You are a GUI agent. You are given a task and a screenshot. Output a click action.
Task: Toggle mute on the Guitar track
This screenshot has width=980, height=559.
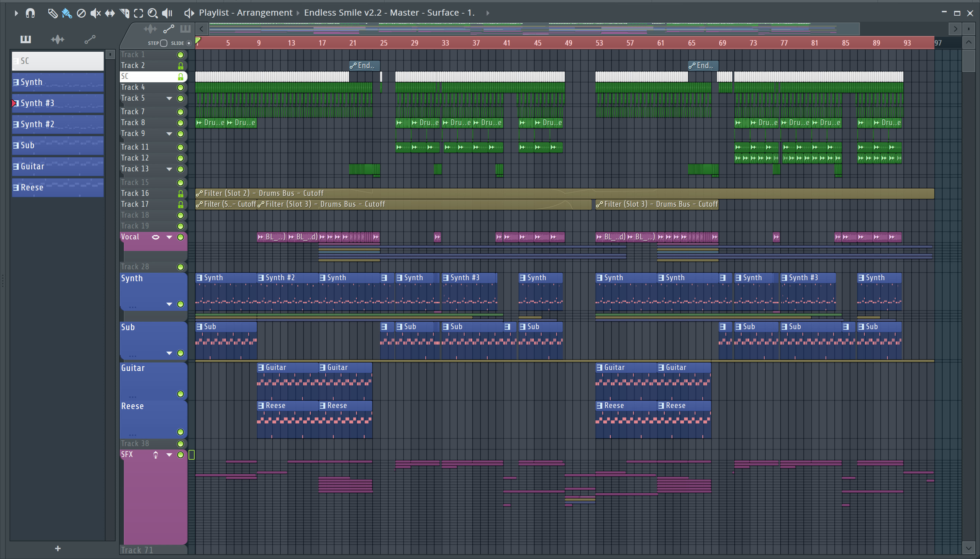coord(180,394)
